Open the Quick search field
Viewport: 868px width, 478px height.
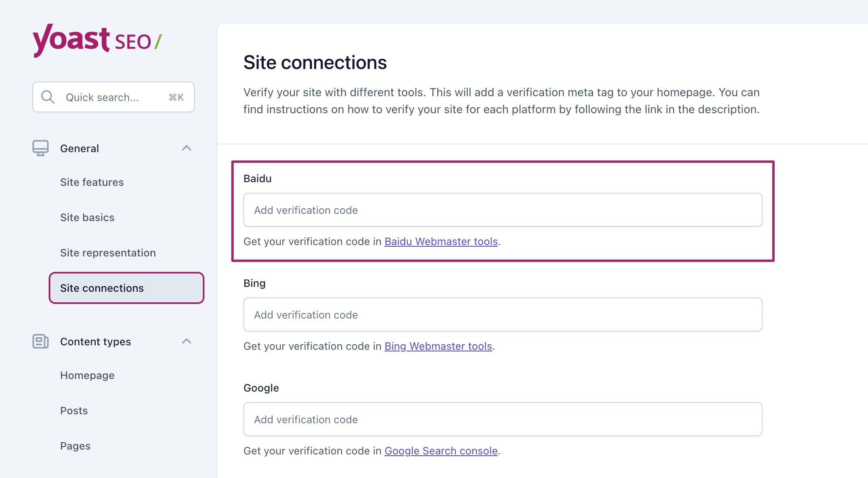114,97
